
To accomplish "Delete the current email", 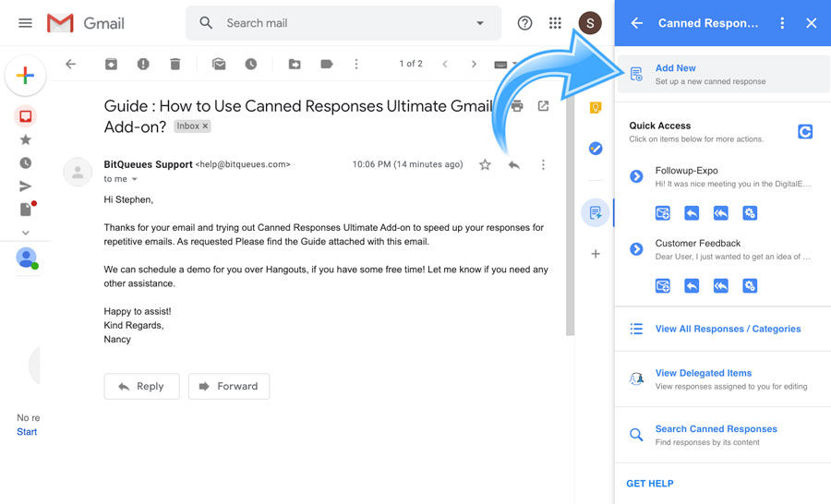I will tap(175, 64).
